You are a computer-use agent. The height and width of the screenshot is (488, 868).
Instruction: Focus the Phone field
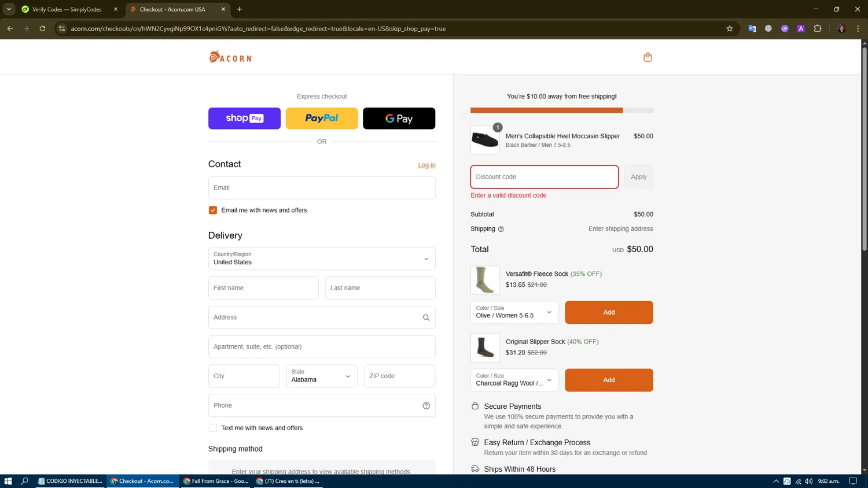pos(322,405)
